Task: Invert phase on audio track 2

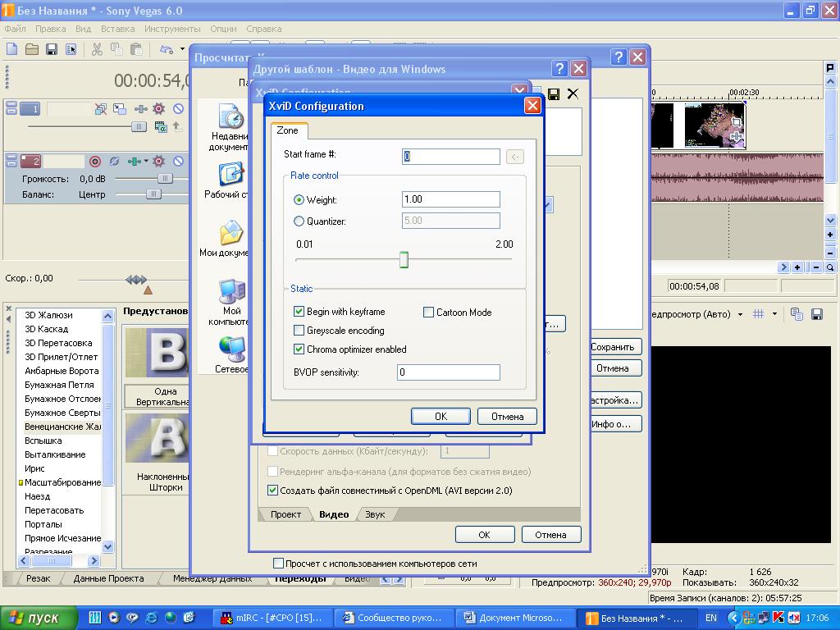Action: [x=114, y=161]
